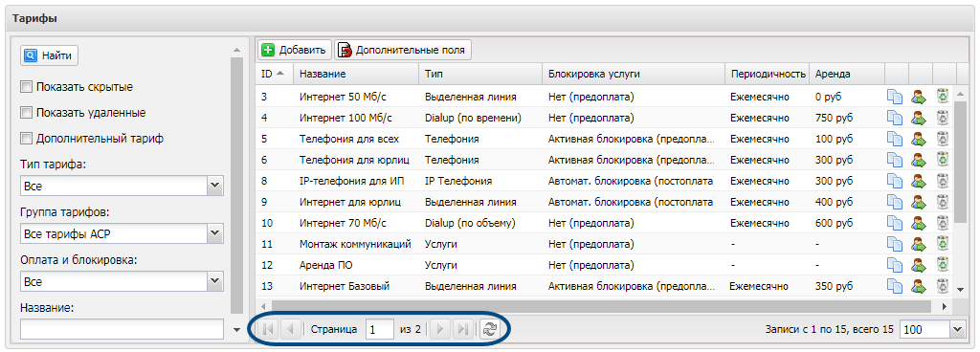Assign-users icon for Интернет 100 Мб/с row
This screenshot has height=352, width=980.
[918, 118]
